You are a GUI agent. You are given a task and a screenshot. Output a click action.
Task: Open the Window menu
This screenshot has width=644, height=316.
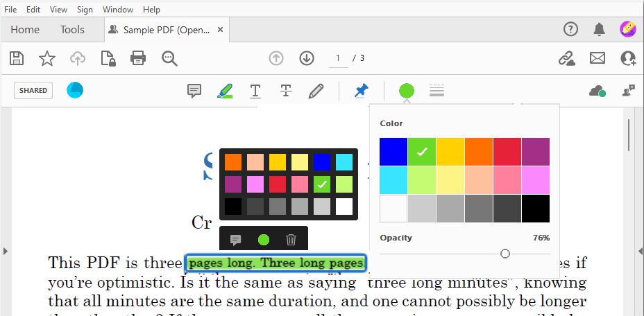[118, 10]
